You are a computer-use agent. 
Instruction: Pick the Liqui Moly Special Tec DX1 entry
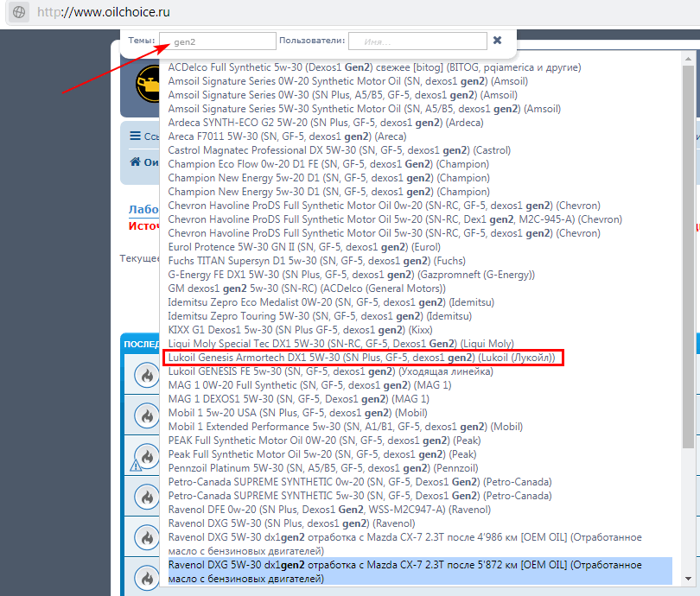(x=340, y=344)
